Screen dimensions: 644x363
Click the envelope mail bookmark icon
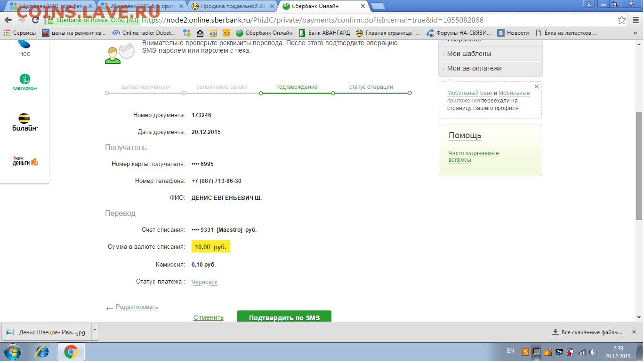pyautogui.click(x=200, y=33)
